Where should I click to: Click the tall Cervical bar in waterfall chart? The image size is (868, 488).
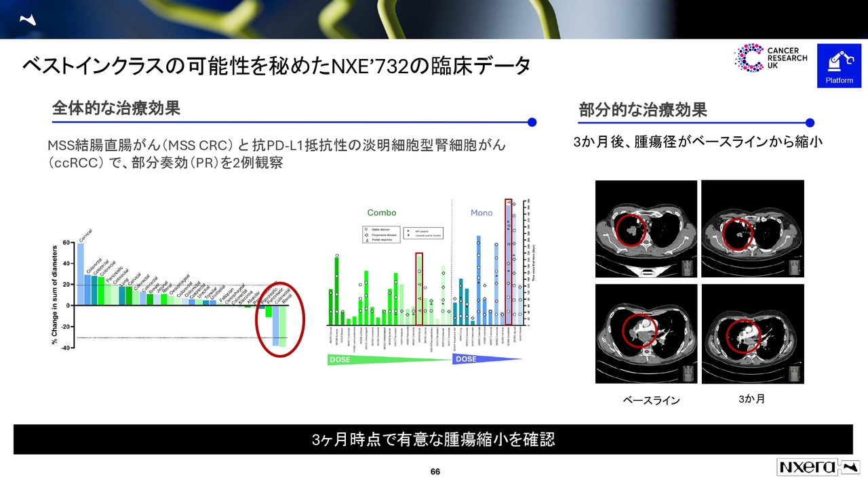pyautogui.click(x=81, y=274)
